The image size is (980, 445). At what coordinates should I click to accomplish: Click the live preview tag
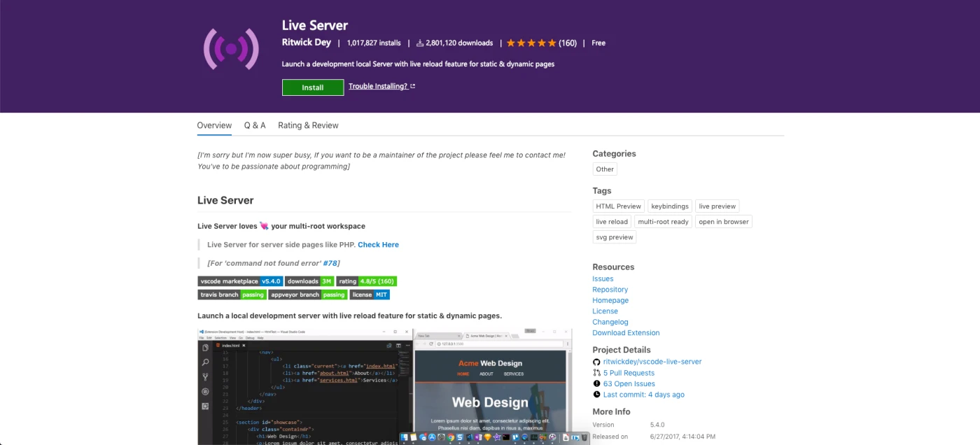pos(717,206)
